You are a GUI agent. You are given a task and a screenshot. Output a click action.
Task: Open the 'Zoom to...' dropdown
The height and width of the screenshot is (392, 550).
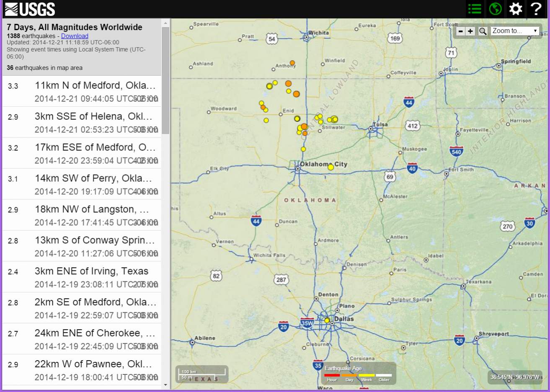(515, 31)
